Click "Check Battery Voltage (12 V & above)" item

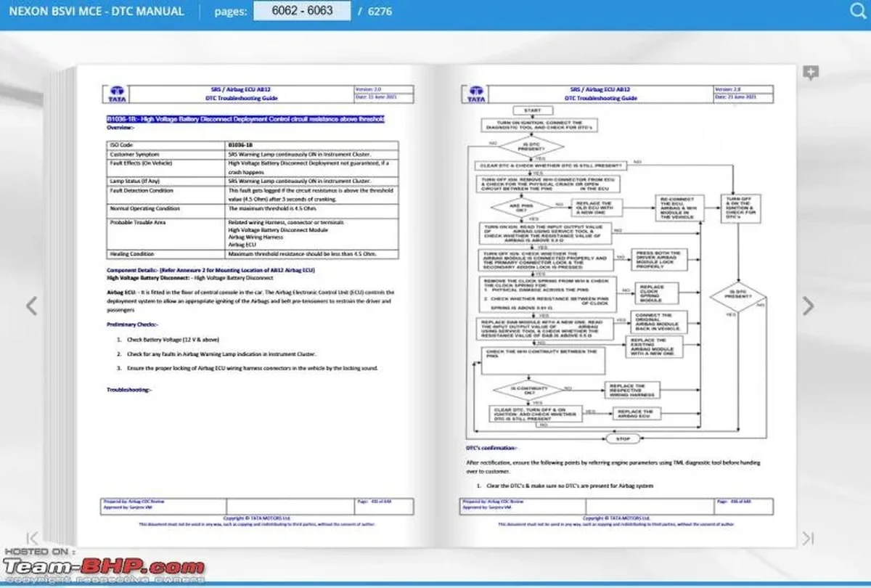point(172,340)
